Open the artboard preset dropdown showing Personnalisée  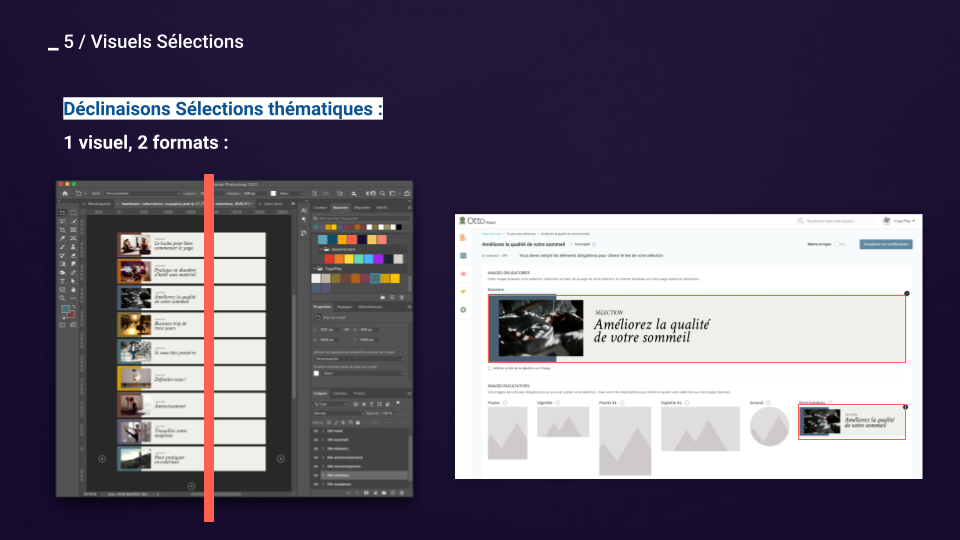coord(359,359)
